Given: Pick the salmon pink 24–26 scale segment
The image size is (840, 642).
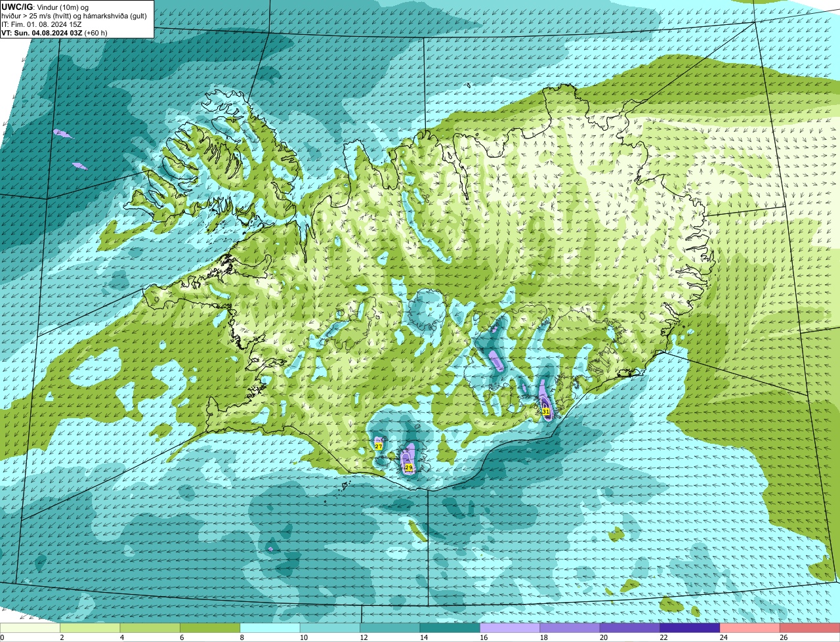Looking at the screenshot, I should 750,628.
